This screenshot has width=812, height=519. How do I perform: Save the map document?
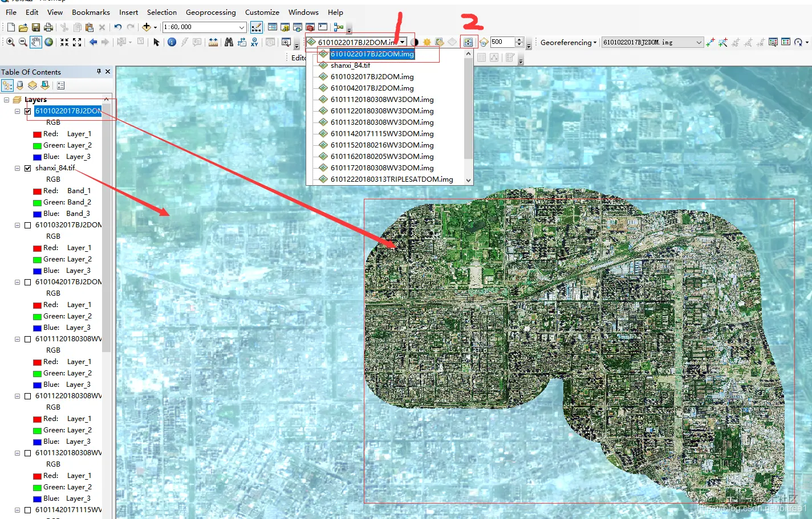(36, 27)
